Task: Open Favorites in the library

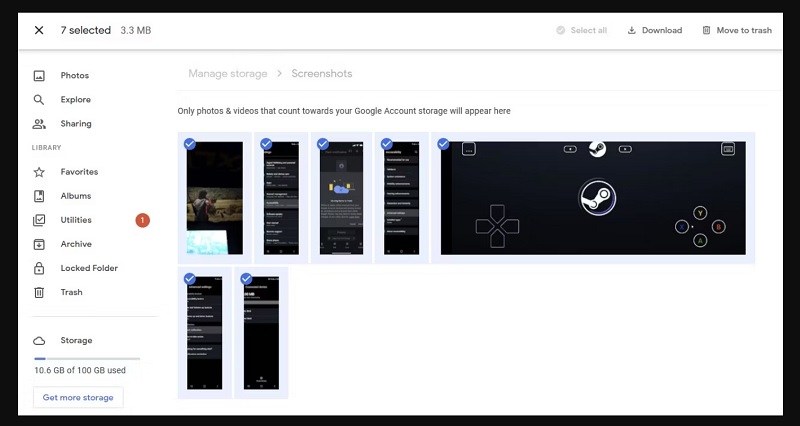Action: [x=79, y=172]
